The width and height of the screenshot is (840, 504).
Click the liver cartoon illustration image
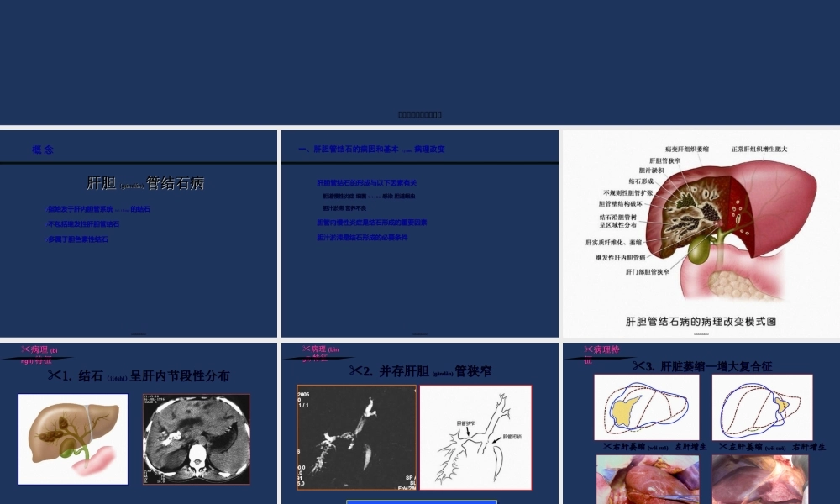[x=73, y=438]
